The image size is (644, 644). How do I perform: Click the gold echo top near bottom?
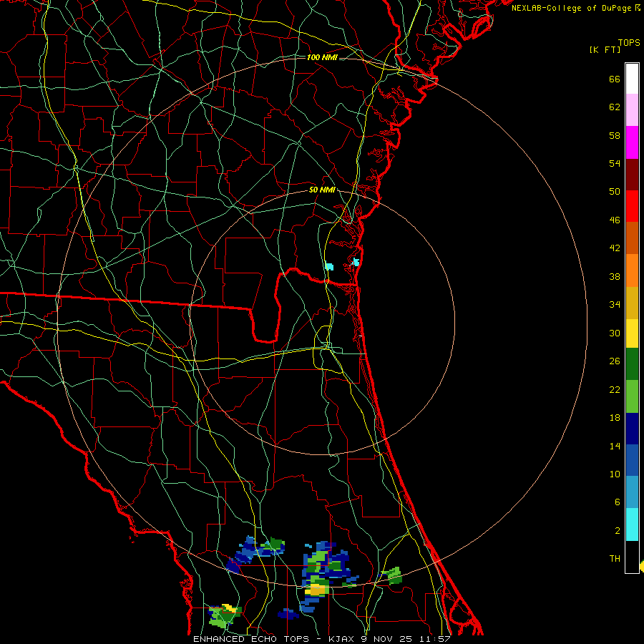(317, 590)
